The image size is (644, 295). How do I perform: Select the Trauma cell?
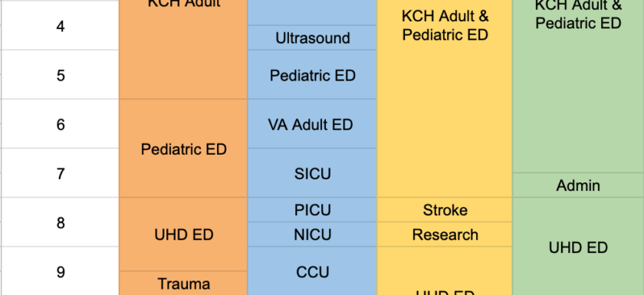click(183, 283)
